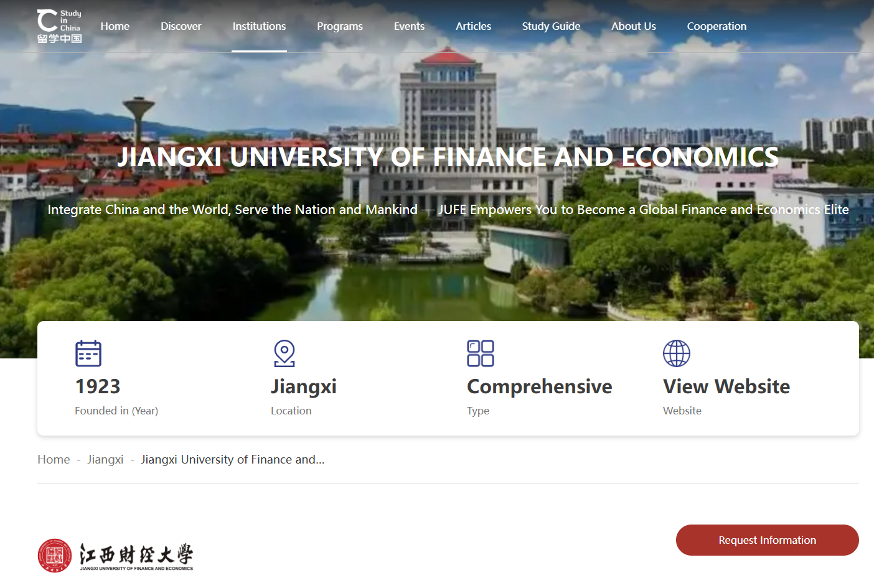Open the Discover menu
The width and height of the screenshot is (874, 588).
(181, 26)
